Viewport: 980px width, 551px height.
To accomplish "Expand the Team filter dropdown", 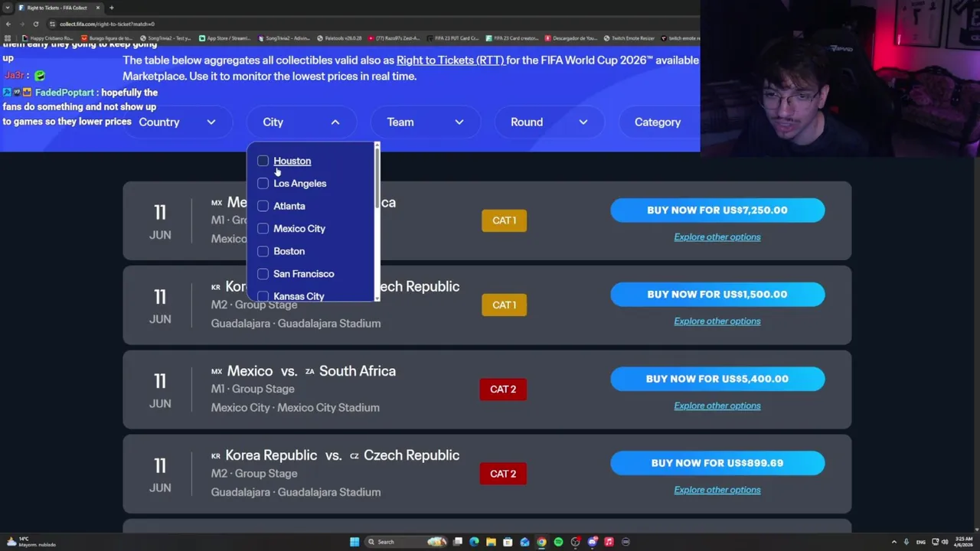I will click(x=425, y=122).
